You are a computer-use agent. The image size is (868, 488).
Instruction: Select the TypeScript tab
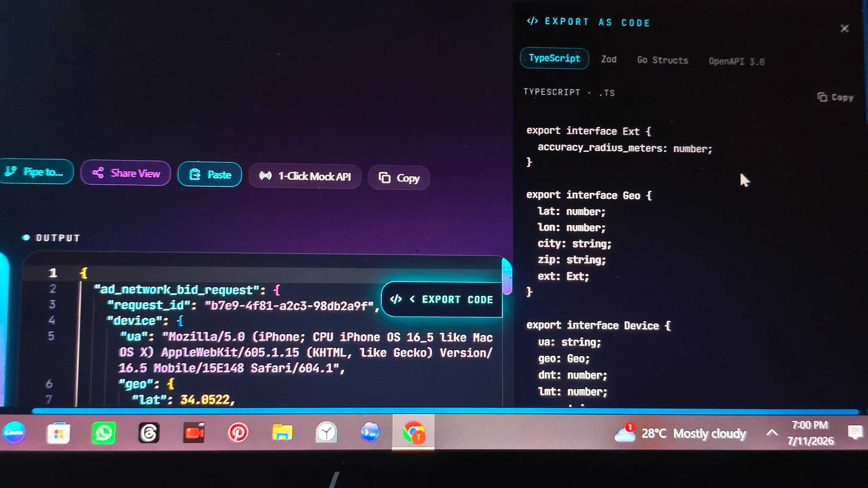coord(554,58)
